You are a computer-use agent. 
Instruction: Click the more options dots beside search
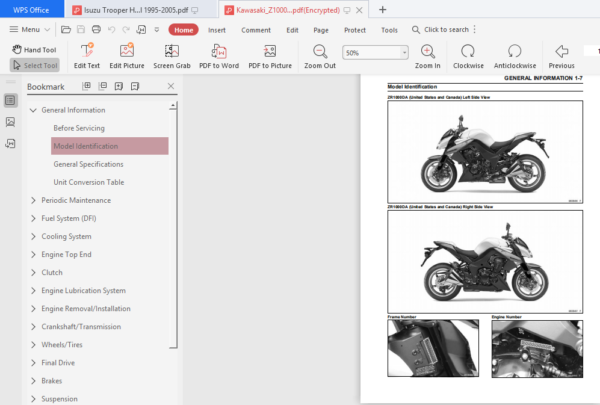point(474,29)
